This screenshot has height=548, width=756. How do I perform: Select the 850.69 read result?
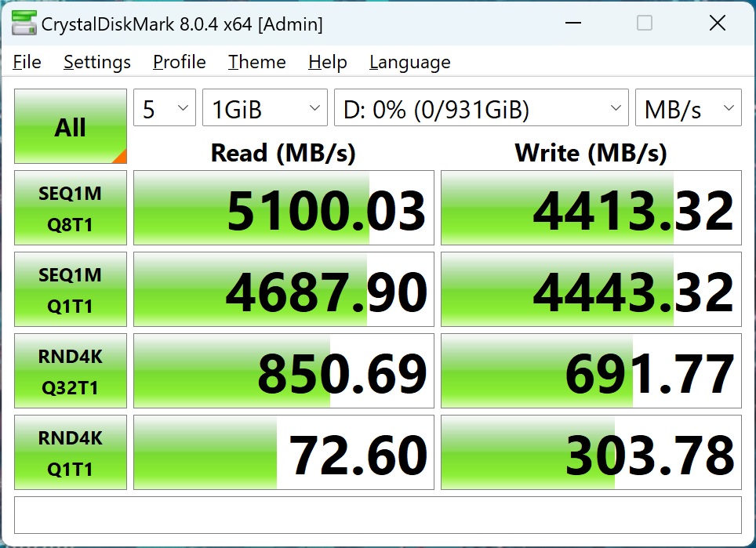[x=284, y=371]
